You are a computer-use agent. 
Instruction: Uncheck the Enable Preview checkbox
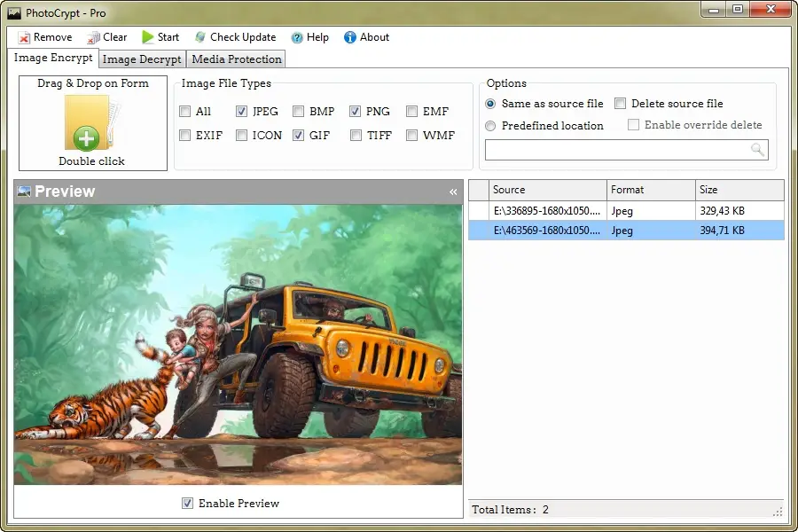187,504
